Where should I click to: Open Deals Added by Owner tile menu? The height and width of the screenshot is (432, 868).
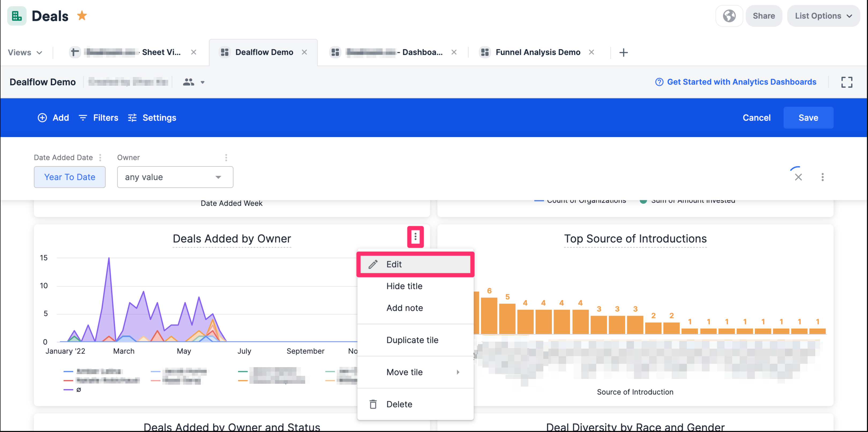pyautogui.click(x=415, y=237)
